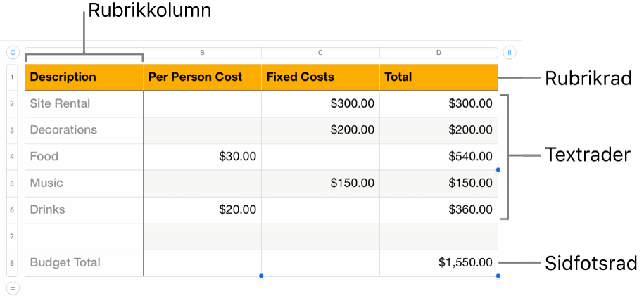Select the orange Total header cell

point(438,77)
